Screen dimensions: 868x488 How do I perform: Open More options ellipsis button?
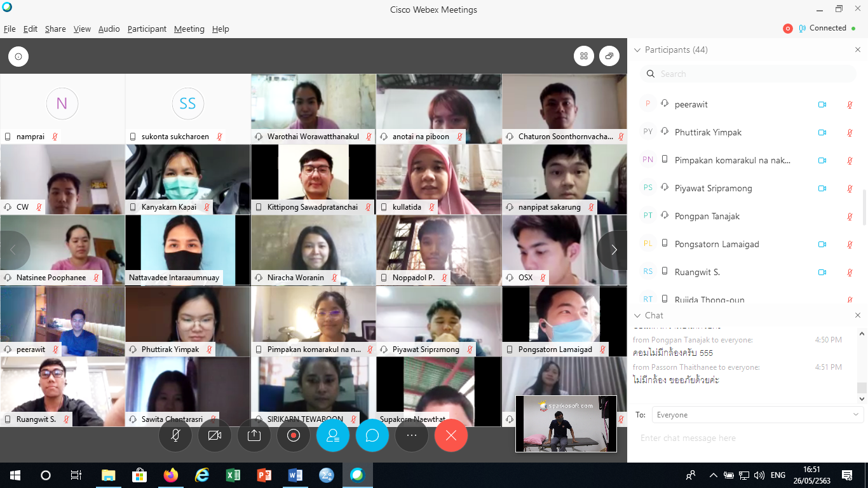[412, 435]
